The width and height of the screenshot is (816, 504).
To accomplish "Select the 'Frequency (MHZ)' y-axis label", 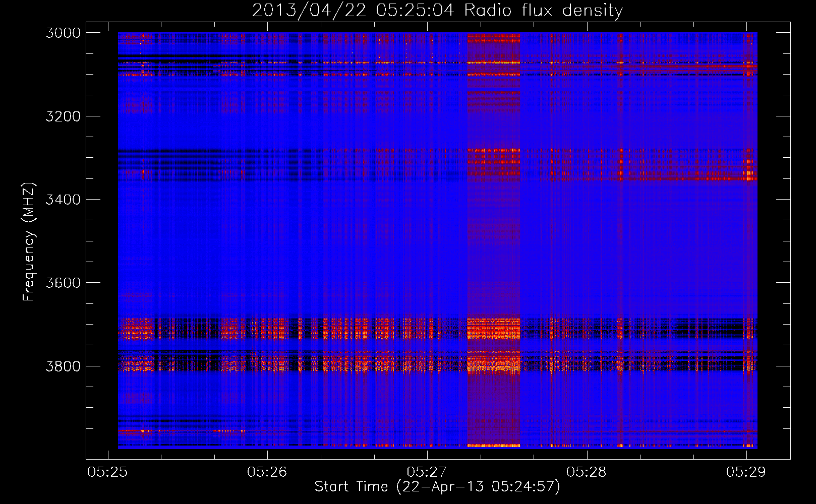I will (x=29, y=242).
